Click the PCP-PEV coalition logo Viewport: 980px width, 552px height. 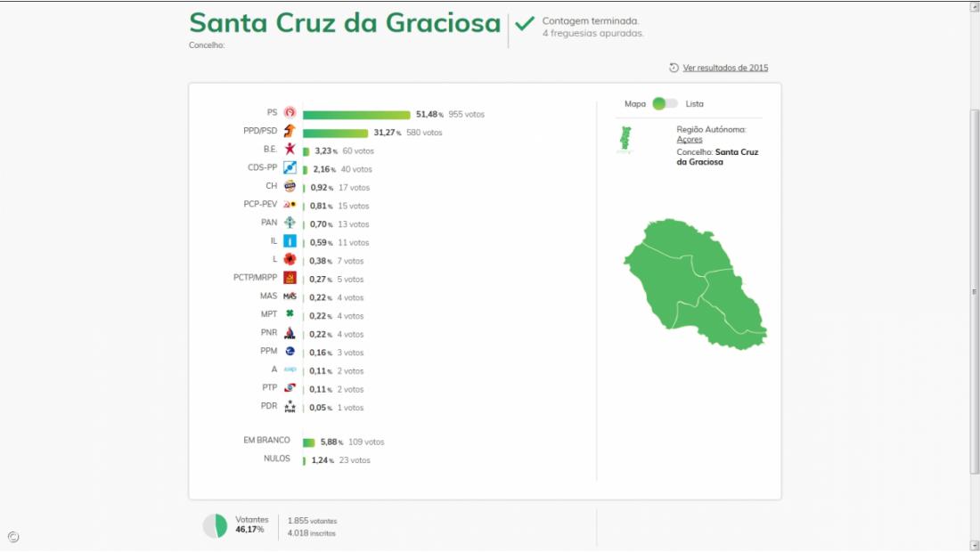pyautogui.click(x=290, y=205)
